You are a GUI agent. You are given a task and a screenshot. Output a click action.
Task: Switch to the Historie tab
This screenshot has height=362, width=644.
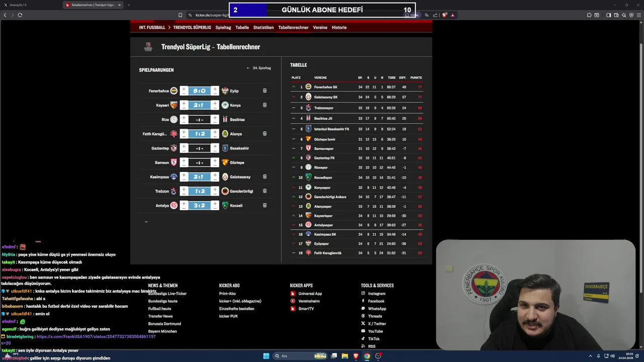[x=339, y=28]
